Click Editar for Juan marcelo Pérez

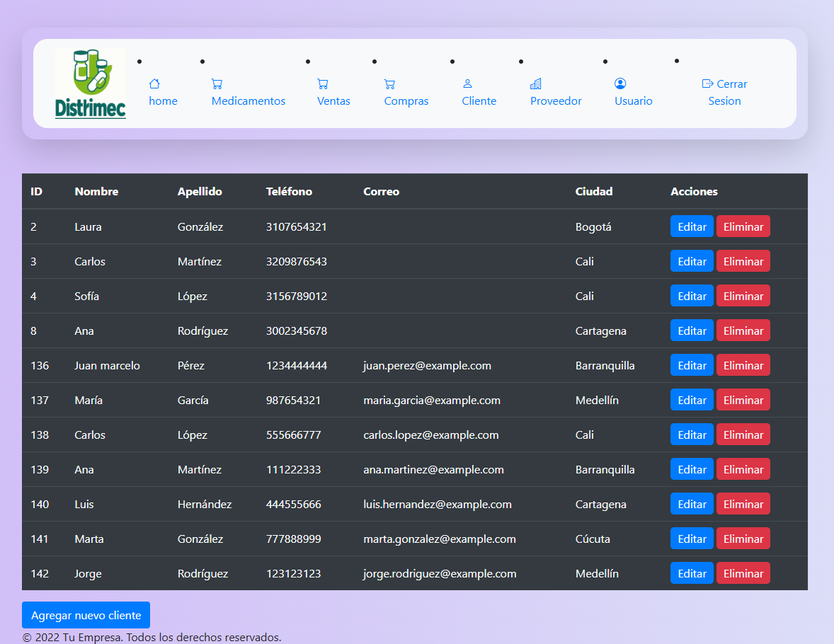[x=692, y=366]
